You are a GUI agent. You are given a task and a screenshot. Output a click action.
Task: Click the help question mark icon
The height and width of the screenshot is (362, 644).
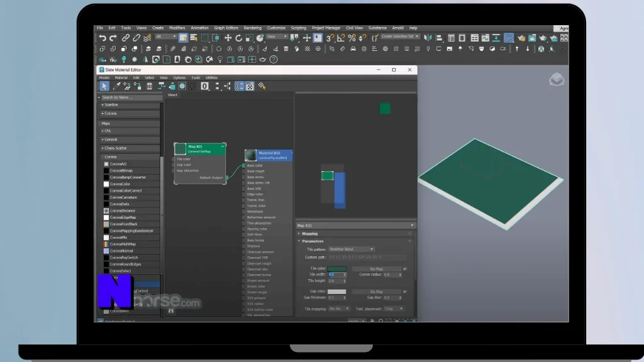(x=274, y=60)
